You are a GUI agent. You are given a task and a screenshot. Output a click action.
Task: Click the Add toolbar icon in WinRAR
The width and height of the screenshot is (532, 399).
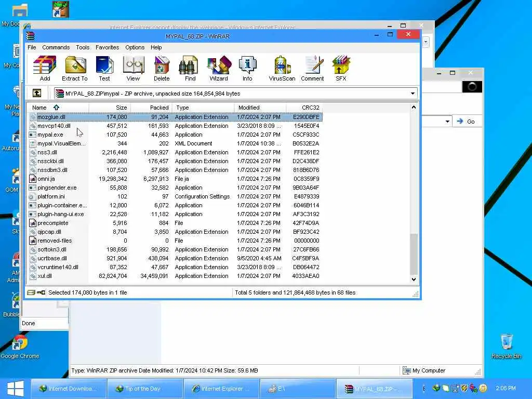point(45,69)
